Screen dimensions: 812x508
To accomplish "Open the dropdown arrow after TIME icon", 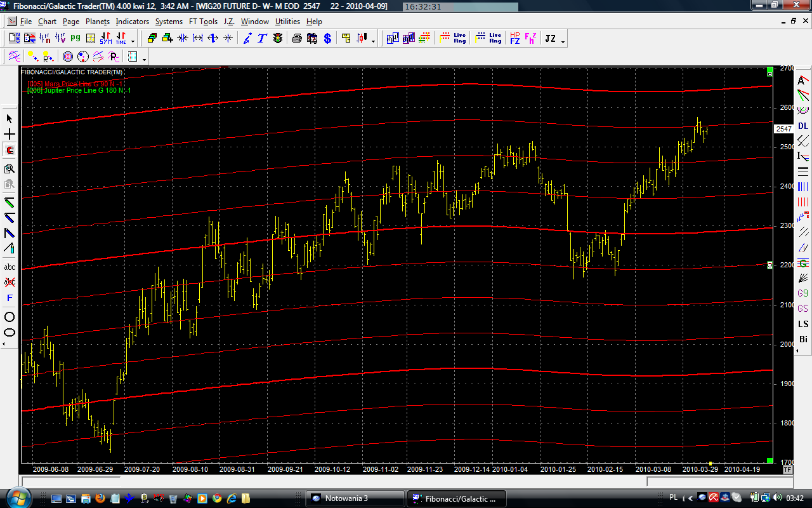I will pyautogui.click(x=134, y=41).
